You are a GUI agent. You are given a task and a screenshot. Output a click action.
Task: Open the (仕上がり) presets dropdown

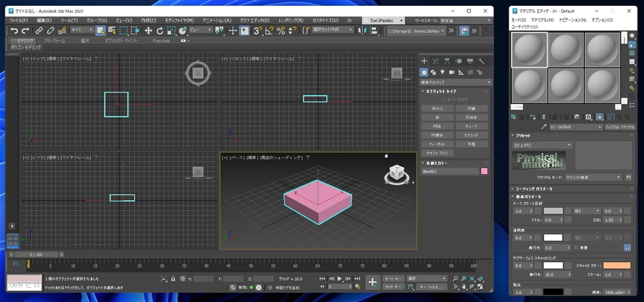542,145
